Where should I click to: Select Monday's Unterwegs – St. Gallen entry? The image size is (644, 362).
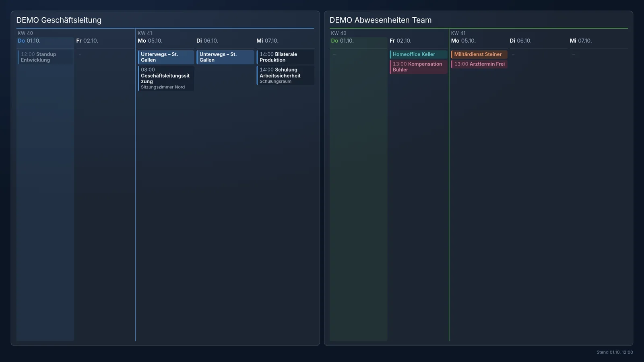(x=166, y=57)
